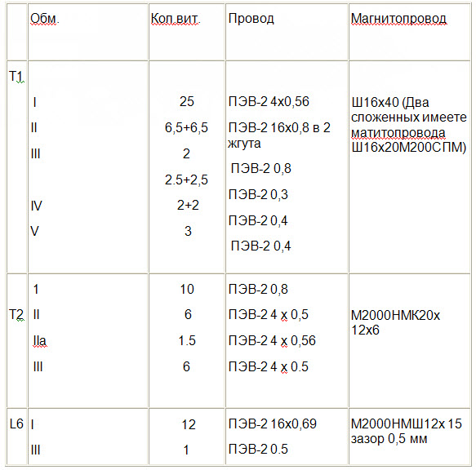The image size is (476, 470).
Task: Click the winding label 'IIa'
Action: pyautogui.click(x=40, y=341)
